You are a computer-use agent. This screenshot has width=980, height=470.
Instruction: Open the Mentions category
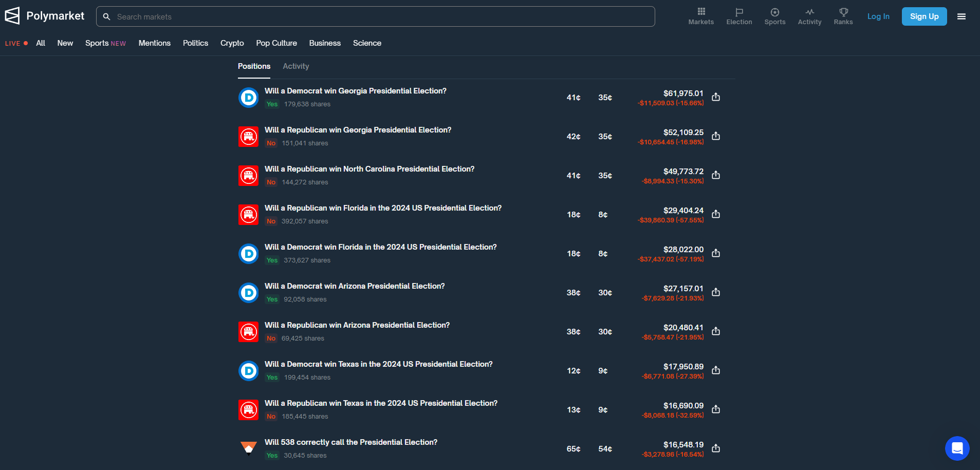pos(155,43)
